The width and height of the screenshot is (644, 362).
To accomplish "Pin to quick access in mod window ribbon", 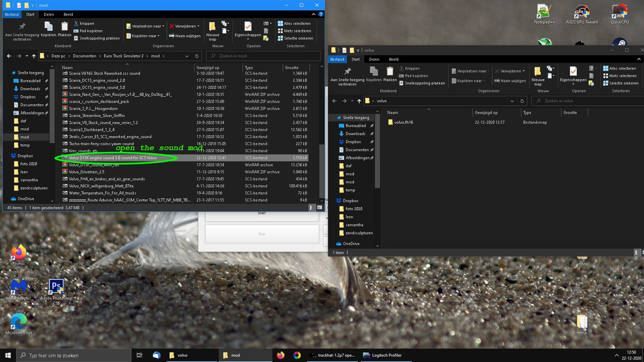I will [x=22, y=31].
